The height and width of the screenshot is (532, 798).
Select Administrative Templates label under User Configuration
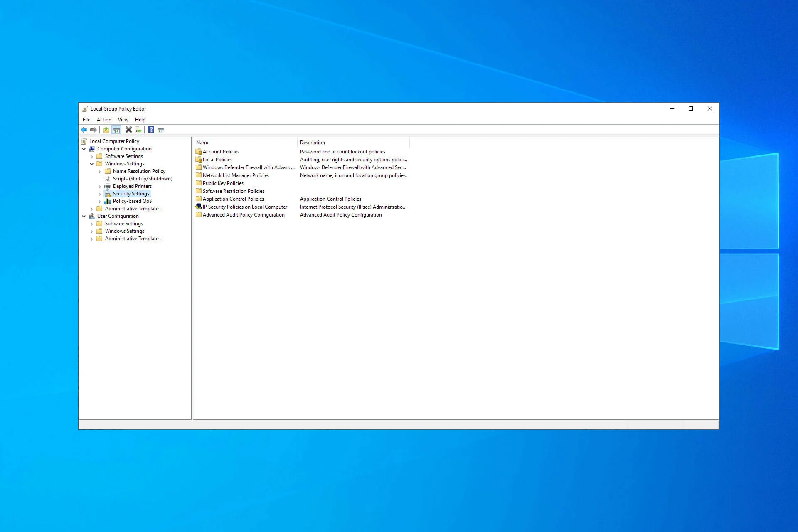133,239
